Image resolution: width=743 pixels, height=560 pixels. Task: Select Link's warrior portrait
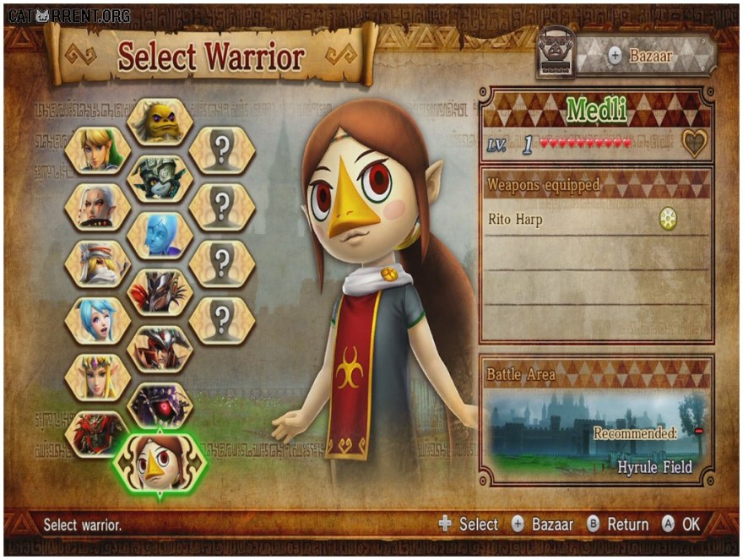pos(98,150)
